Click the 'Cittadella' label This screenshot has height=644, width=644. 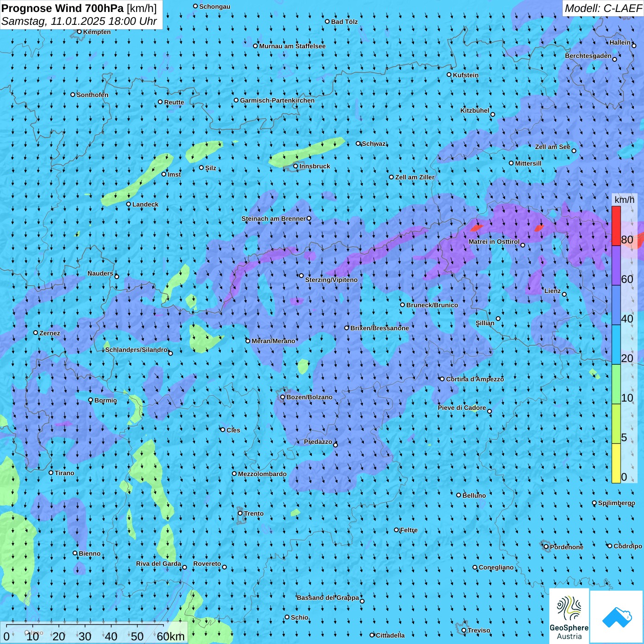(391, 635)
